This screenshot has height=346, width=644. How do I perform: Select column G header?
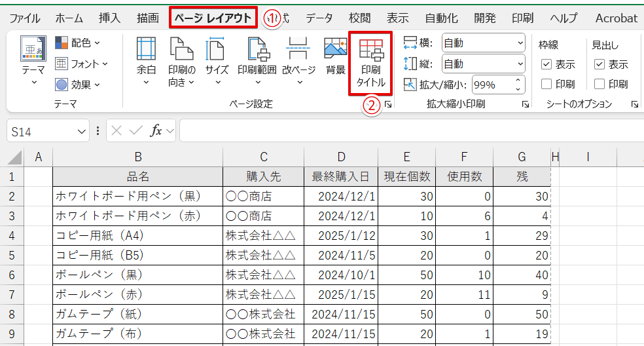(522, 157)
